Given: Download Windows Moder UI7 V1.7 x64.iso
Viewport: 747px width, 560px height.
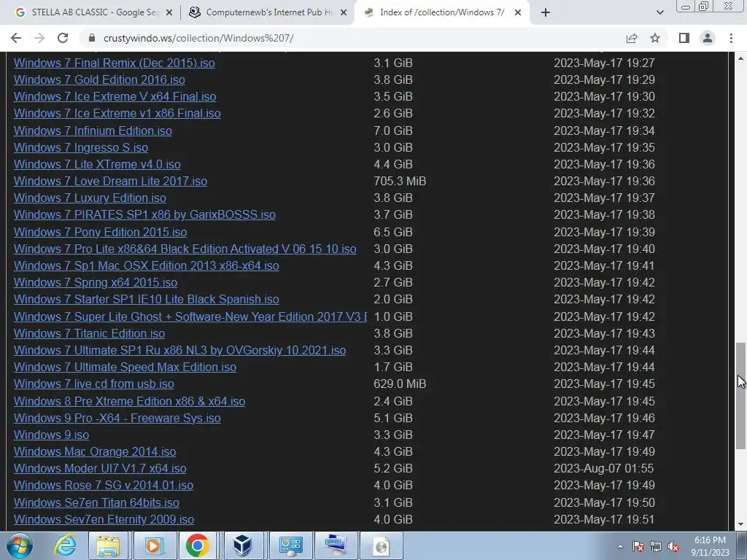Looking at the screenshot, I should [x=100, y=469].
